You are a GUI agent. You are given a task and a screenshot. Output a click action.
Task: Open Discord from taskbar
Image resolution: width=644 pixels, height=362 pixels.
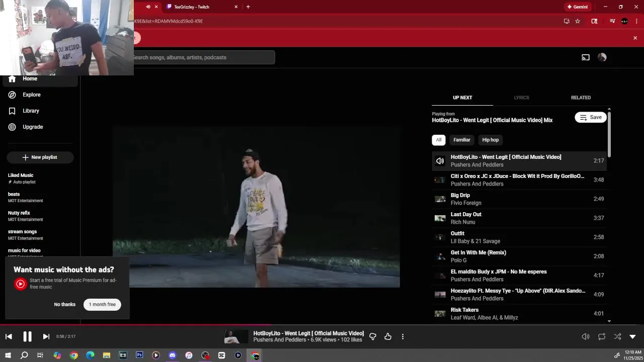(x=173, y=355)
